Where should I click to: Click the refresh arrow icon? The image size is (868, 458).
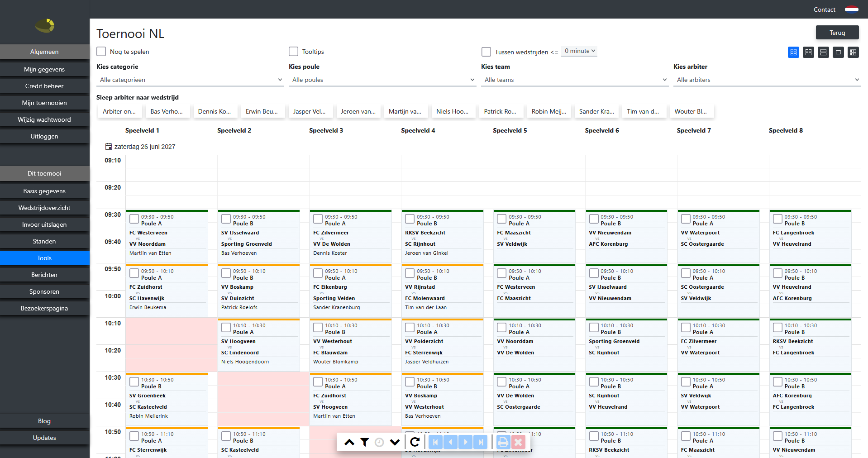(415, 442)
